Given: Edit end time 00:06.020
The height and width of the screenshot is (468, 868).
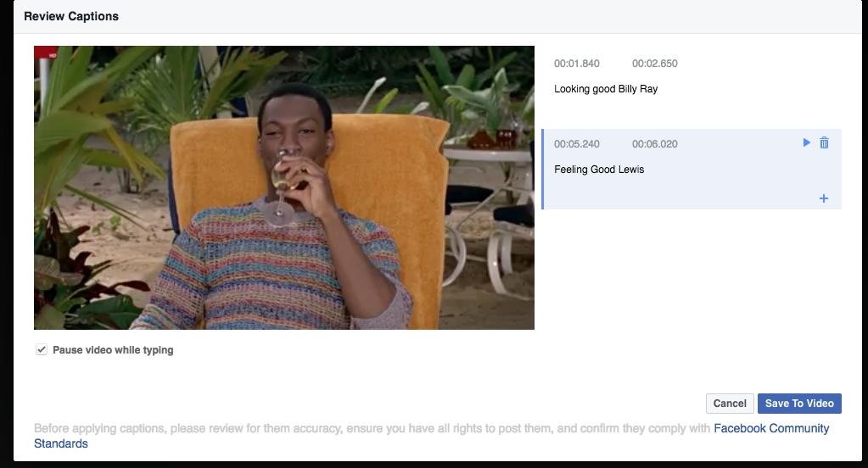Looking at the screenshot, I should pyautogui.click(x=655, y=144).
